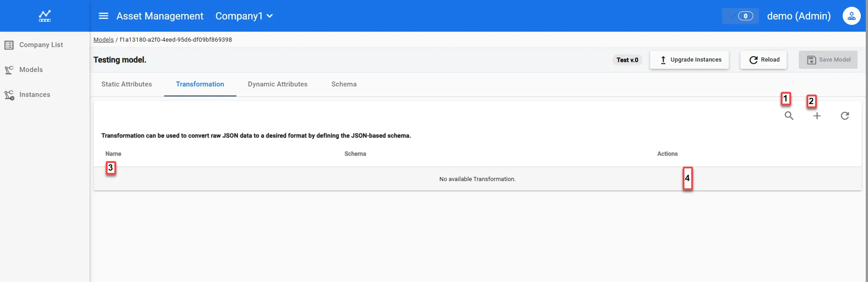Click the Instances sidebar icon
This screenshot has height=282, width=868.
[x=9, y=95]
